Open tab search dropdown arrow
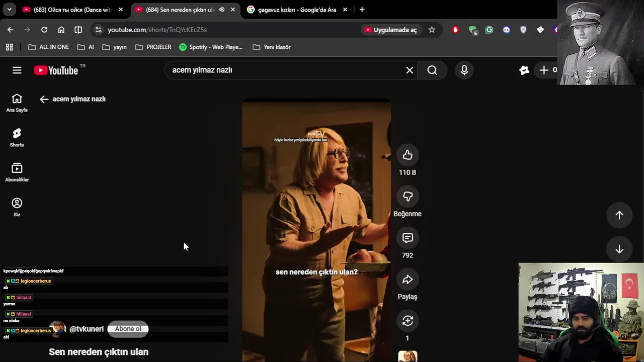 pos(9,10)
